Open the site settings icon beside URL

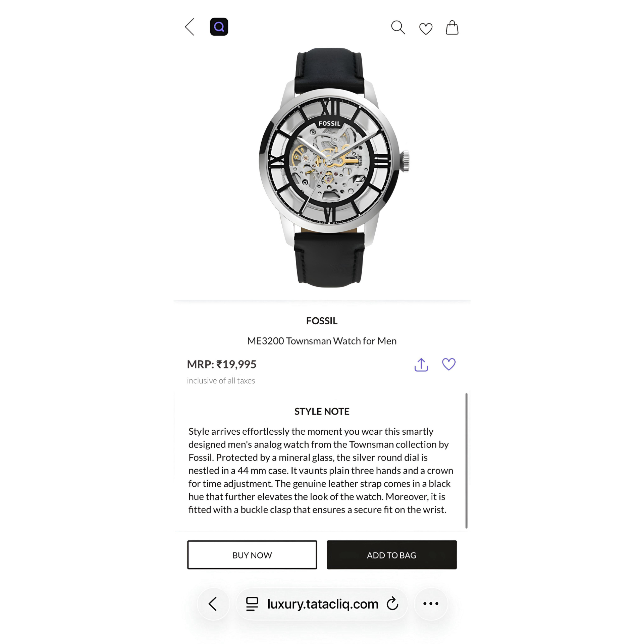tap(252, 604)
